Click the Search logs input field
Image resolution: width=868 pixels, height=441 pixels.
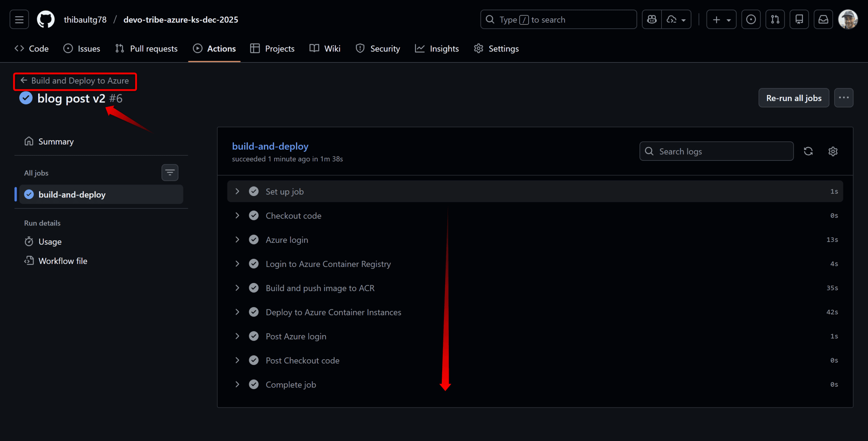click(x=722, y=151)
